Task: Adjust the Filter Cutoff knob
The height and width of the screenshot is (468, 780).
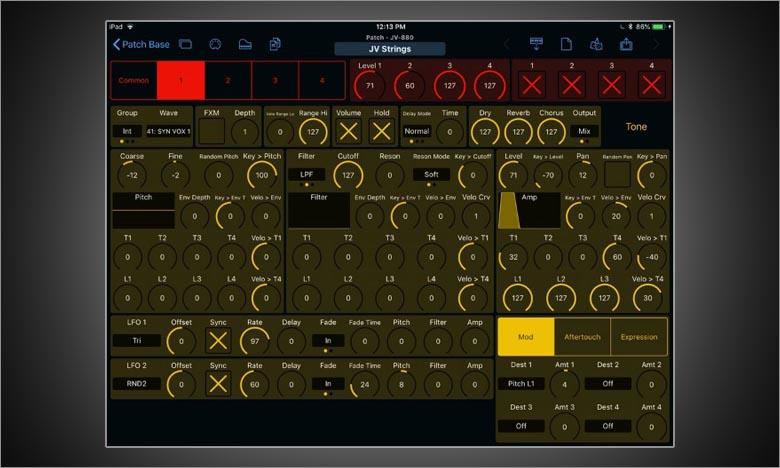Action: 348,175
